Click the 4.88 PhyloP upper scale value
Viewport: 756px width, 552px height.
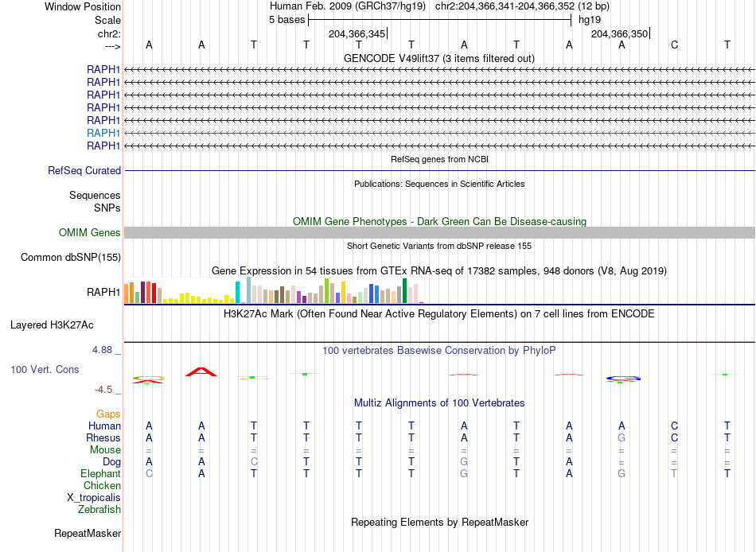102,350
